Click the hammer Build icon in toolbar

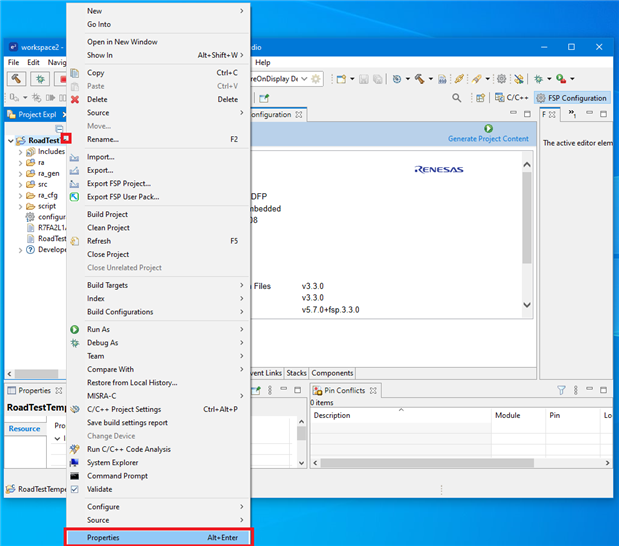[x=16, y=78]
